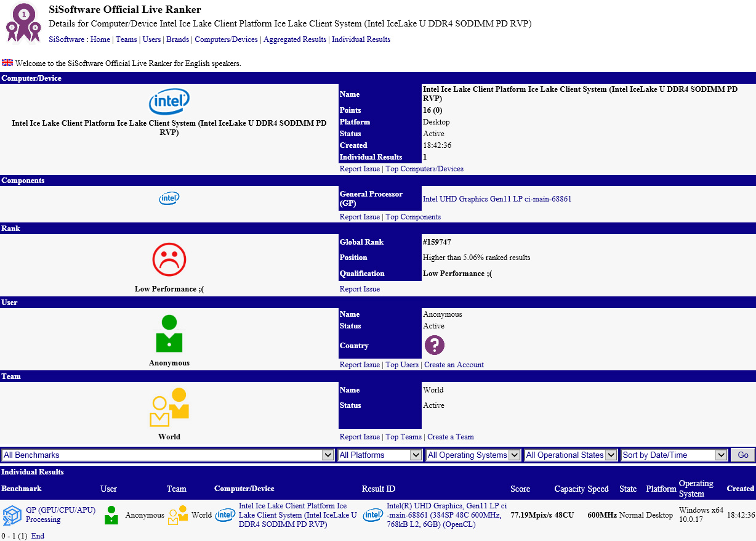This screenshot has width=756, height=541.
Task: Click the UK flag language icon
Action: coord(7,63)
